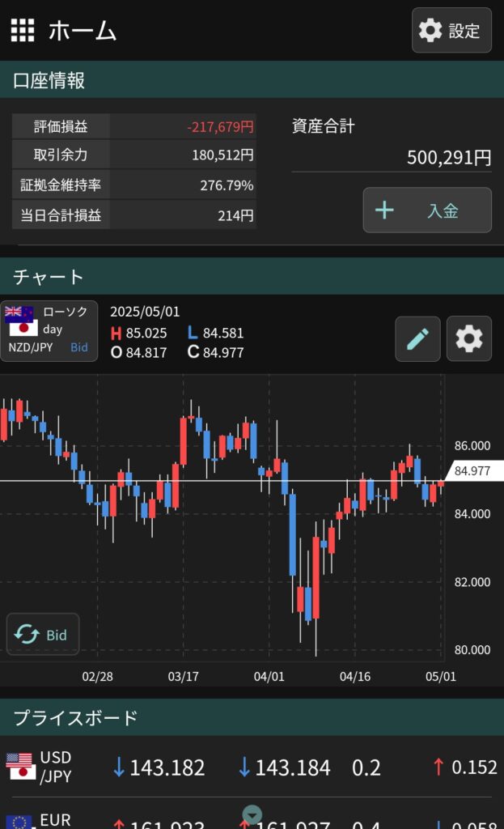
Task: Click the EUR flag icon
Action: [x=19, y=821]
